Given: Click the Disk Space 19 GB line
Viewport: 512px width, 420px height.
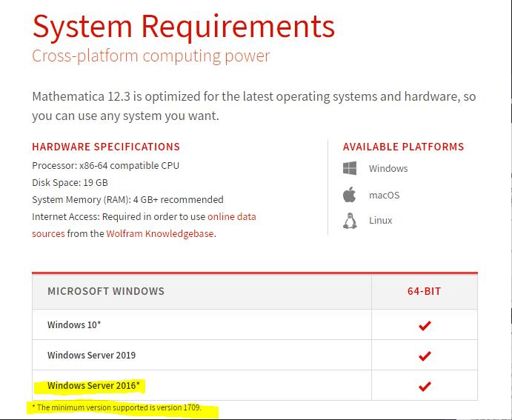Looking at the screenshot, I should coord(70,182).
